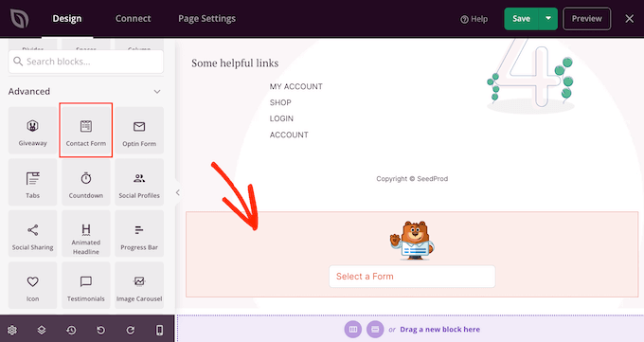Focus the Search blocks field

[86, 62]
